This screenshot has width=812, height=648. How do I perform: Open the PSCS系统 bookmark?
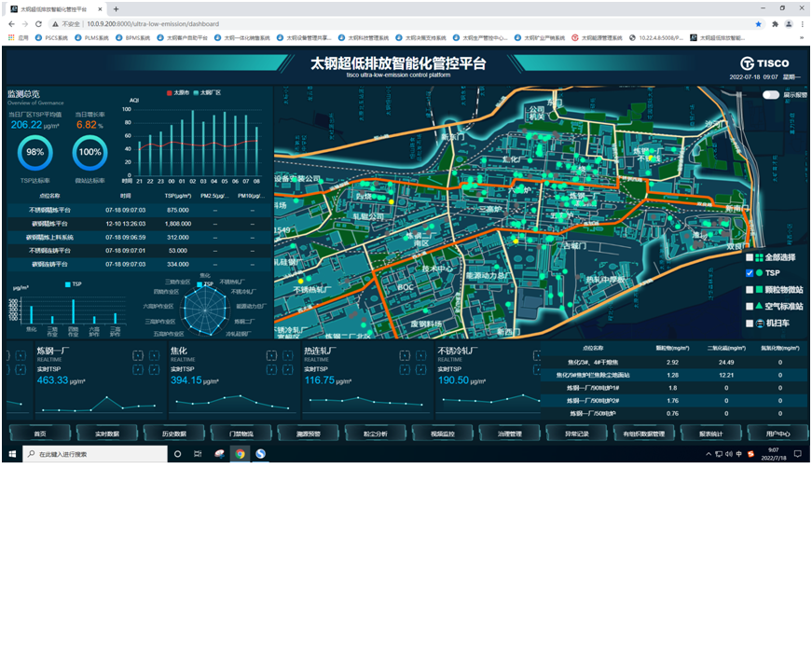point(51,37)
